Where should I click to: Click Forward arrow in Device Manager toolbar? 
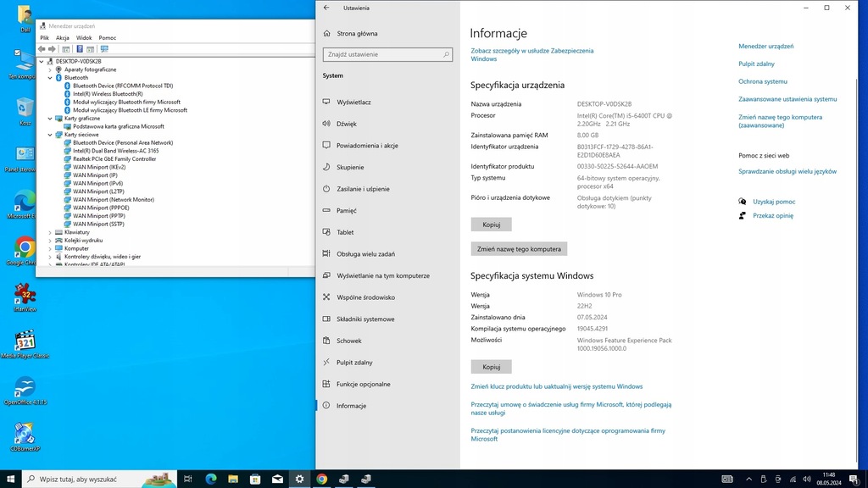click(x=52, y=49)
